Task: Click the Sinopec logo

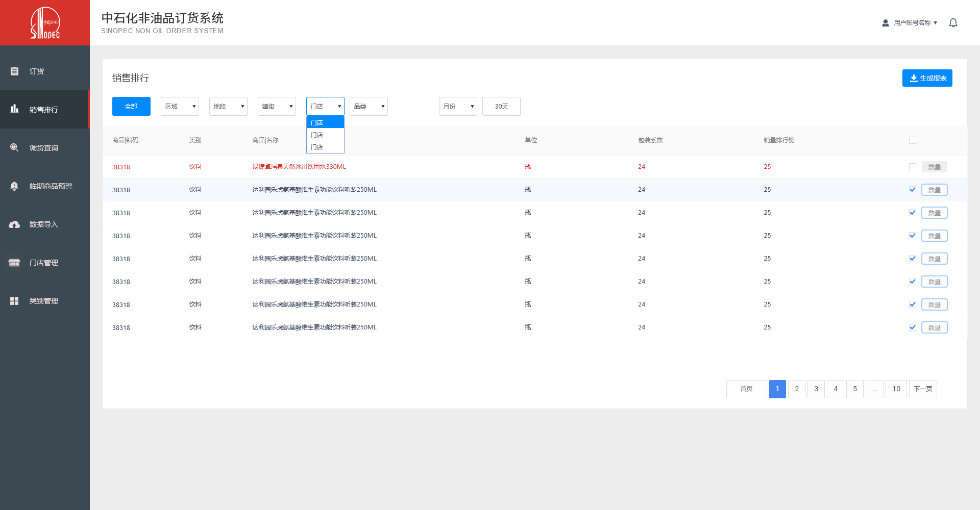Action: point(45,23)
